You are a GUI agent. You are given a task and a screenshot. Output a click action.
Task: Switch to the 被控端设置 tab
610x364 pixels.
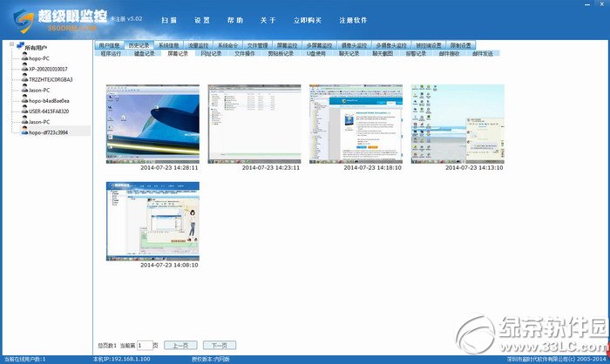point(429,45)
